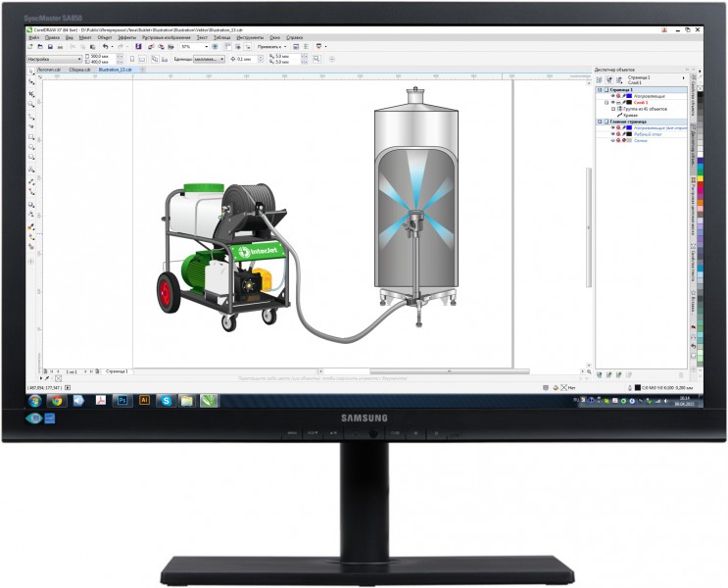Image resolution: width=728 pixels, height=588 pixels.
Task: Toggle visibility eye of Рабочий стол layer
Action: coord(612,133)
